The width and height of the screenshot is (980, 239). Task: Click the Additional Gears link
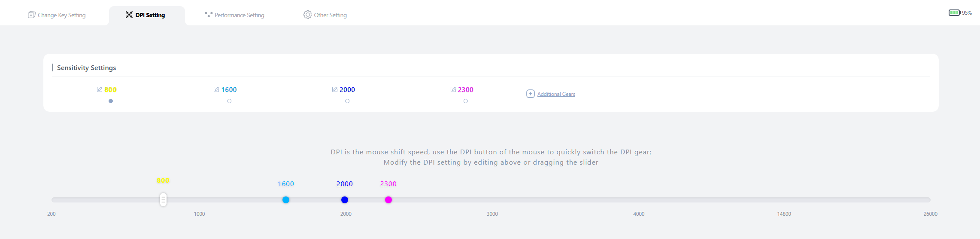tap(556, 94)
